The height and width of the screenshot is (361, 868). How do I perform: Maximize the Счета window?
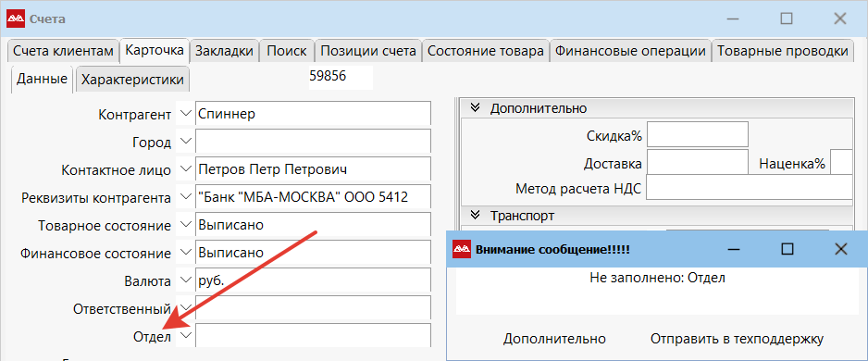pyautogui.click(x=787, y=19)
